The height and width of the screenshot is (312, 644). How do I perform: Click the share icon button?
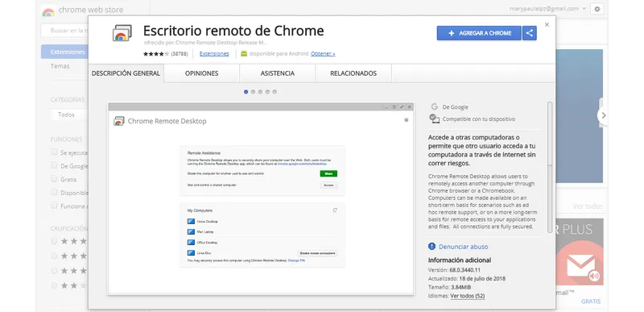[x=530, y=33]
